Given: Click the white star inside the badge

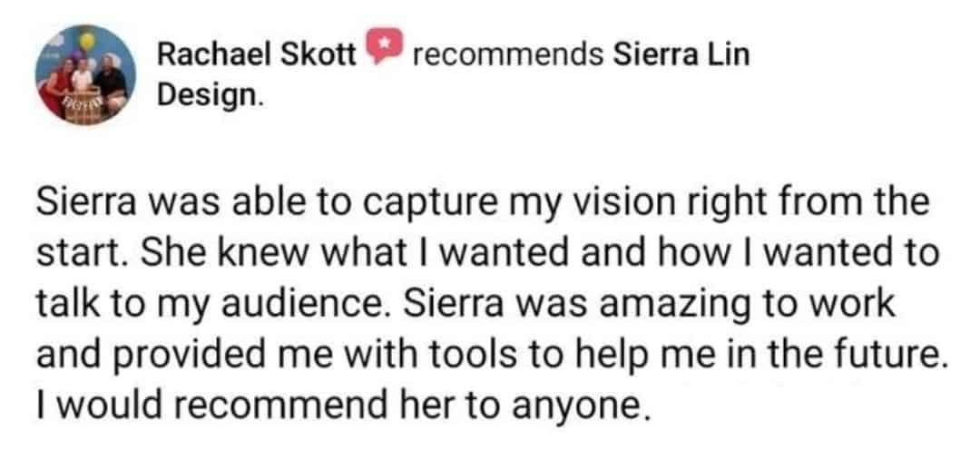Looking at the screenshot, I should (x=383, y=44).
